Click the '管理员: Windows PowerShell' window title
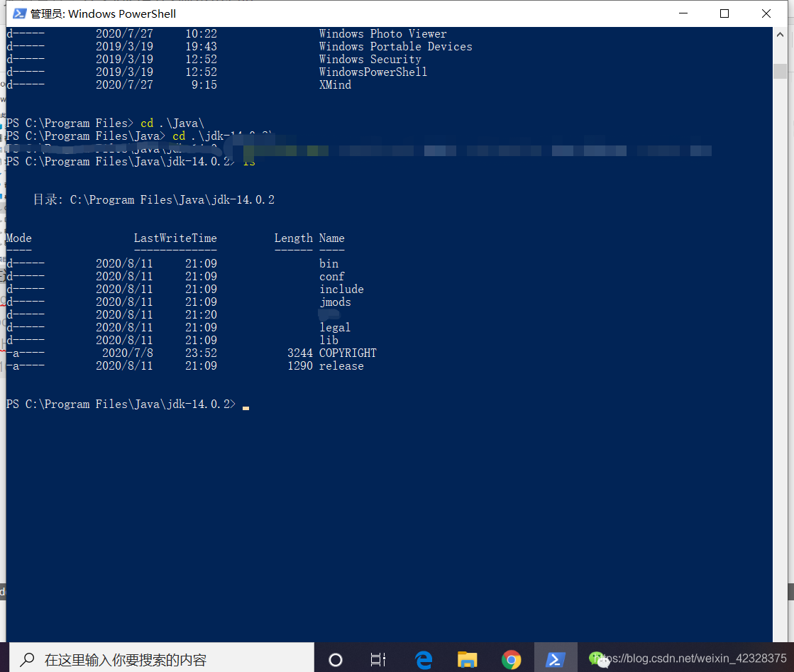 tap(104, 13)
